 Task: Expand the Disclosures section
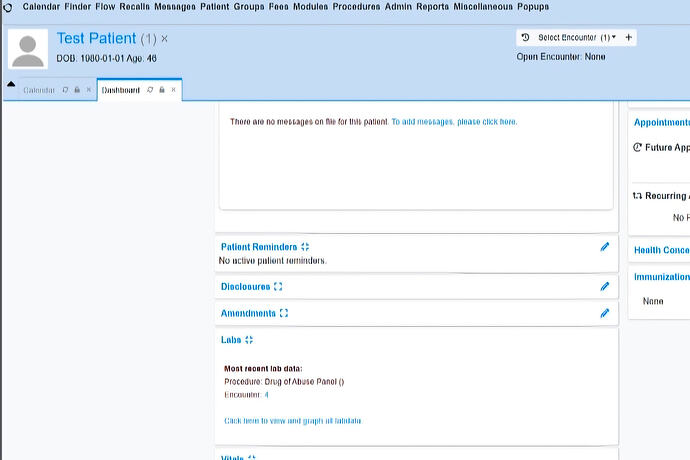coord(278,287)
